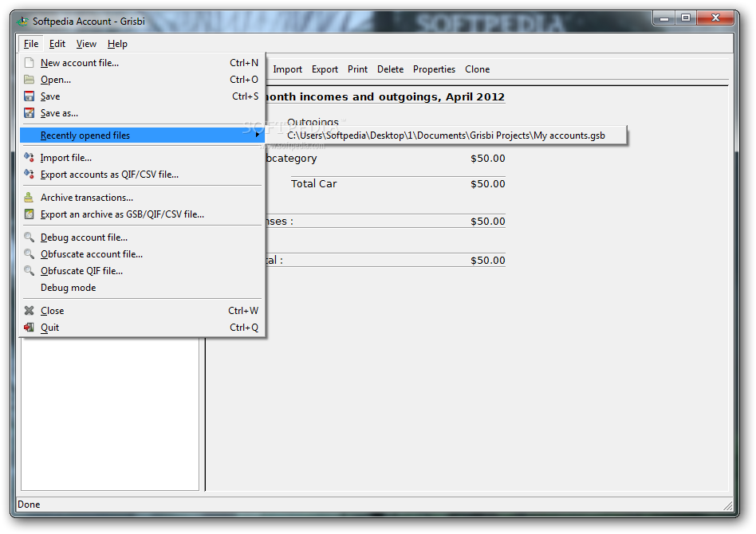Click the Export accounts QIF/CSV icon
756x534 pixels.
(30, 174)
